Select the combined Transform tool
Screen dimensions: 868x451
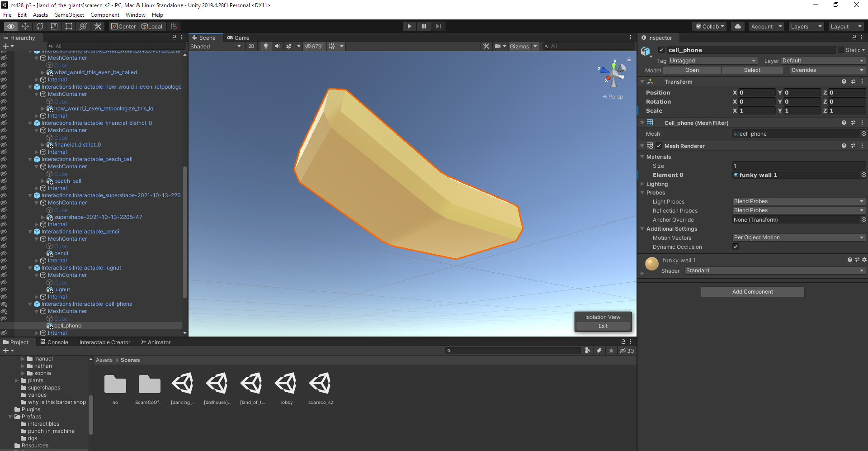click(x=83, y=26)
